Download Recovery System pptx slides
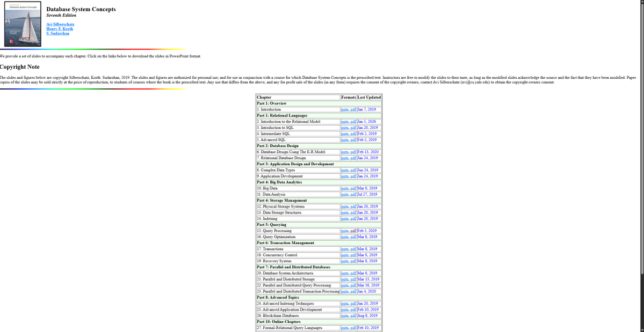The width and height of the screenshot is (644, 332). (345, 261)
